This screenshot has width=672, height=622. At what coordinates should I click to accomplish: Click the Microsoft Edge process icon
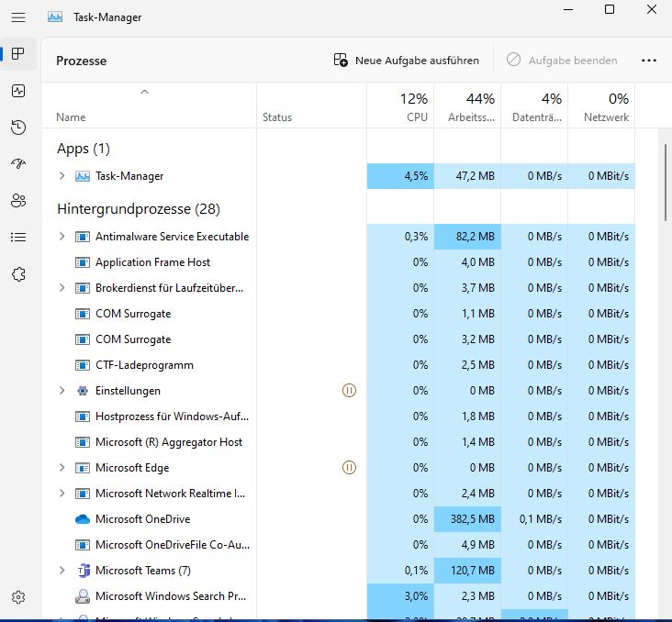83,468
